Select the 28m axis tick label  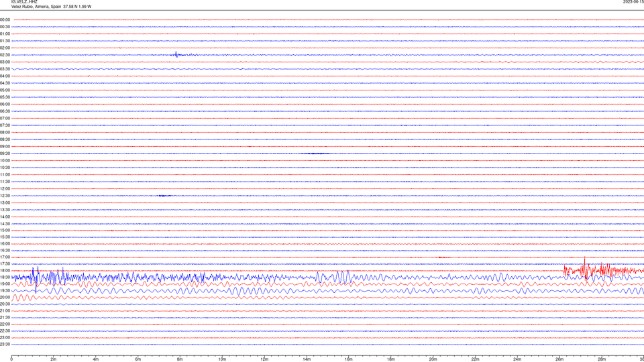coord(602,359)
